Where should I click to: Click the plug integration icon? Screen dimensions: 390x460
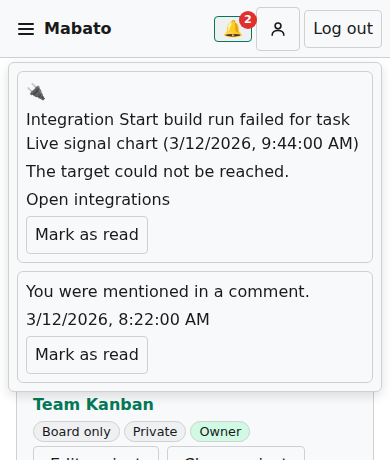pos(36,92)
